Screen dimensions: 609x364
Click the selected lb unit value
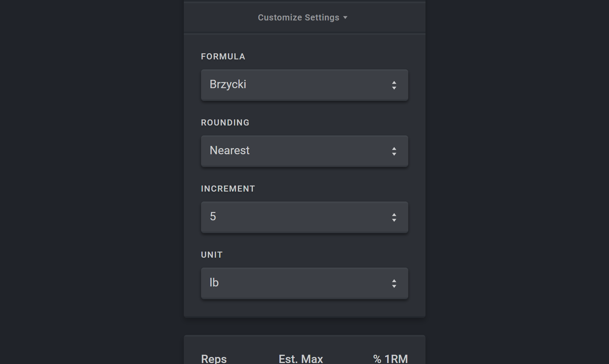coord(214,283)
